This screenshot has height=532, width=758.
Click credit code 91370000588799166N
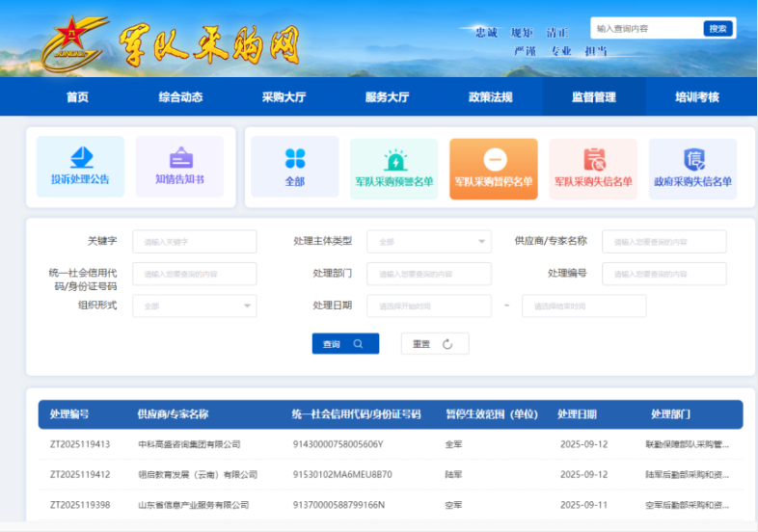point(338,505)
